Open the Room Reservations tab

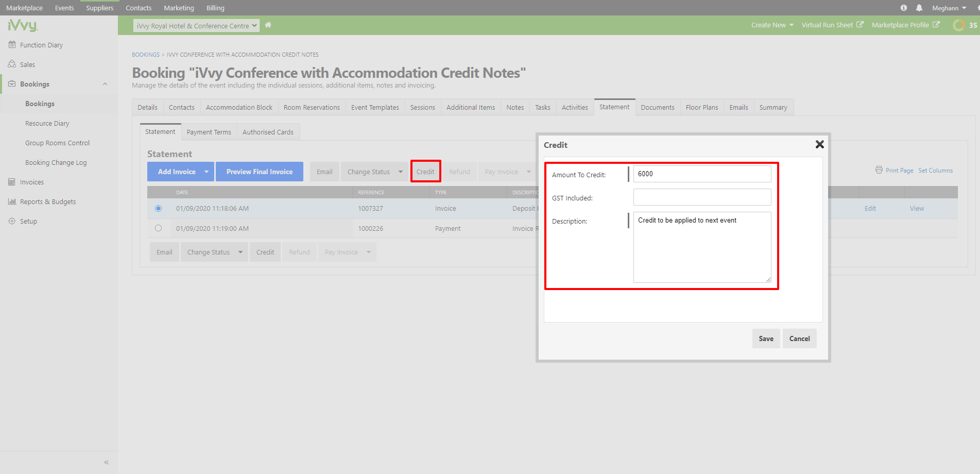[312, 107]
